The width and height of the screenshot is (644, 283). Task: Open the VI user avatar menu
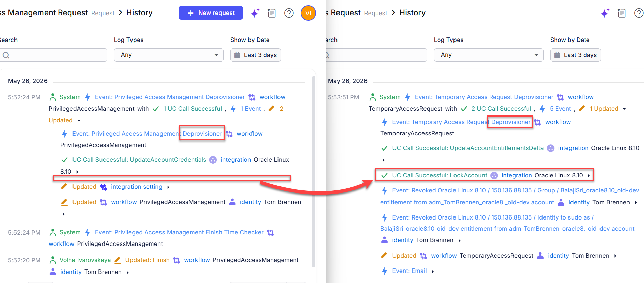[308, 13]
